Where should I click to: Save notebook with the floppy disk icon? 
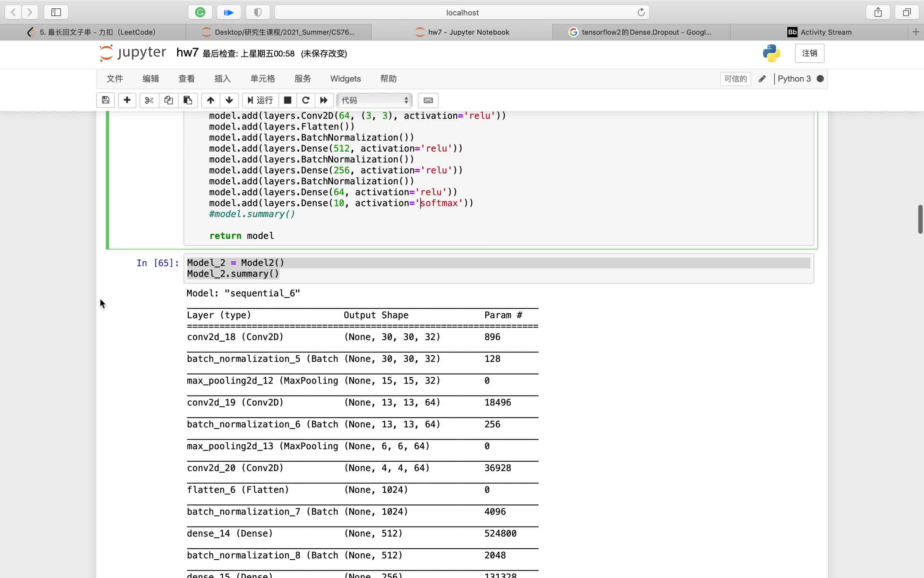[106, 100]
